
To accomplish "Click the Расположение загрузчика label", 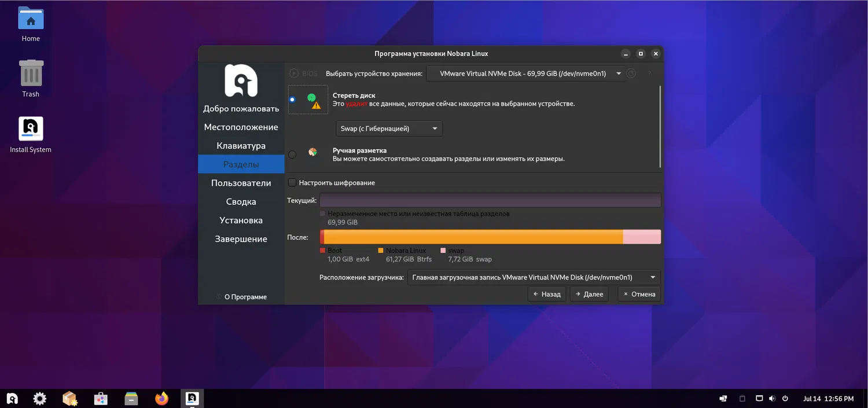I will (362, 277).
